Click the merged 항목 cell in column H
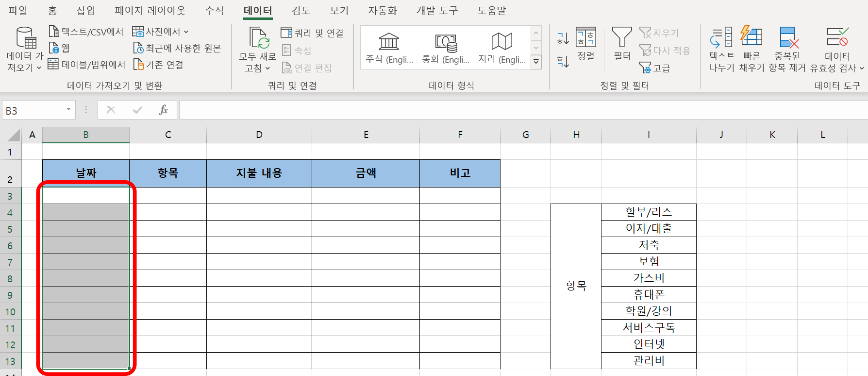Screen dimensions: 868x376 [x=576, y=286]
